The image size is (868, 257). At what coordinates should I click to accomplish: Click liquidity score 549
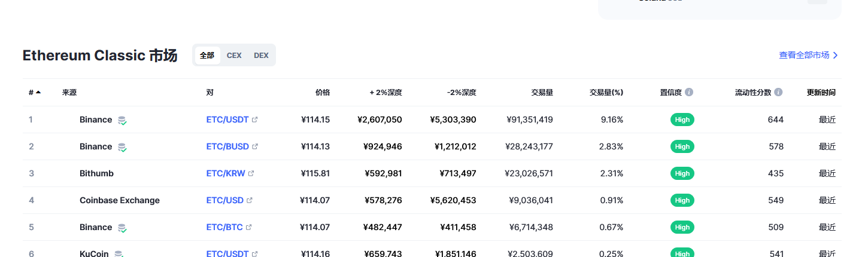(776, 200)
